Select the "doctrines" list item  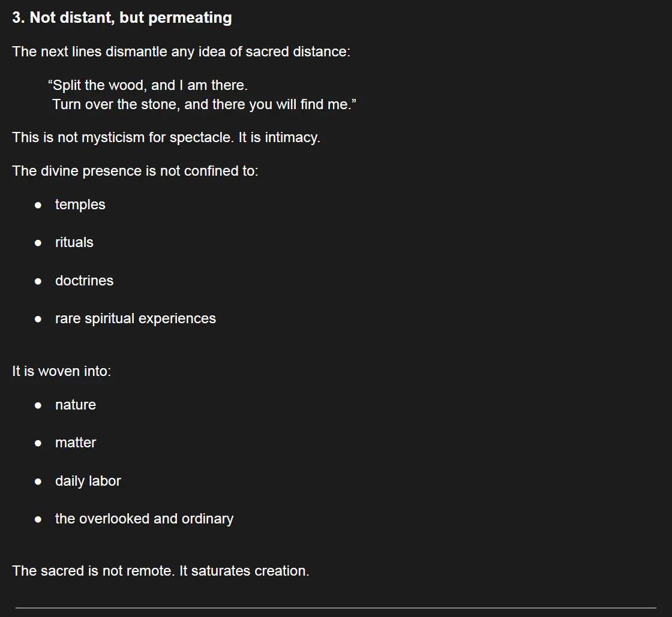click(x=84, y=281)
